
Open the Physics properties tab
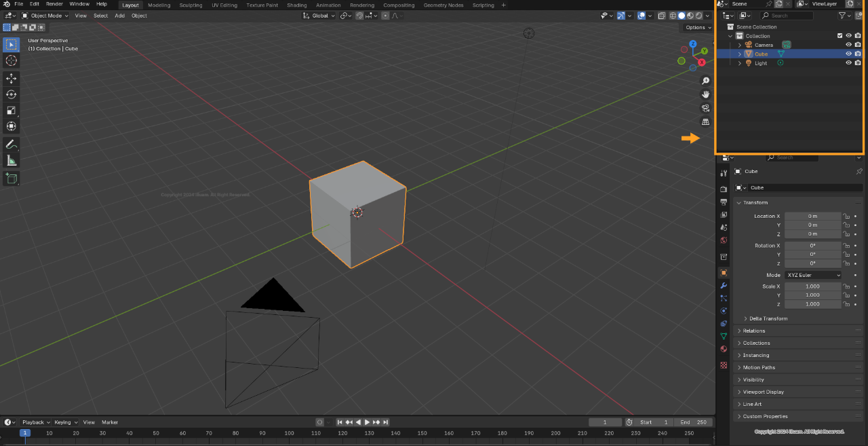724,311
